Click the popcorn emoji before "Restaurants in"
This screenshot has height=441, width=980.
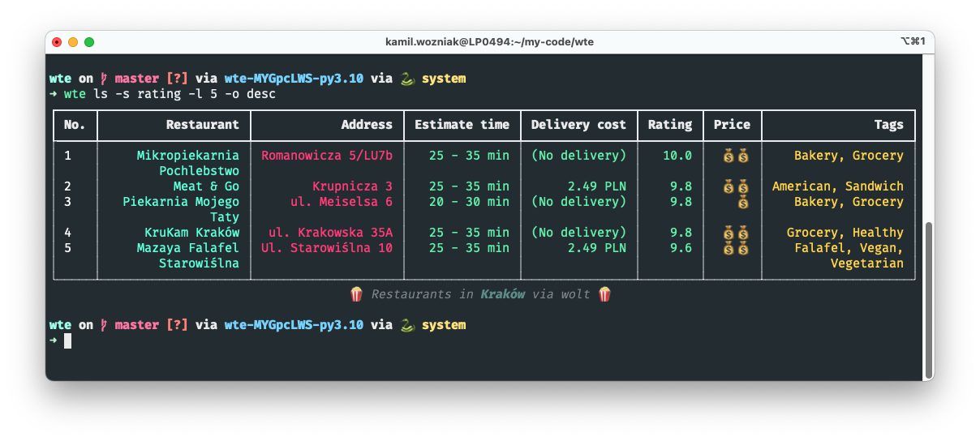356,294
